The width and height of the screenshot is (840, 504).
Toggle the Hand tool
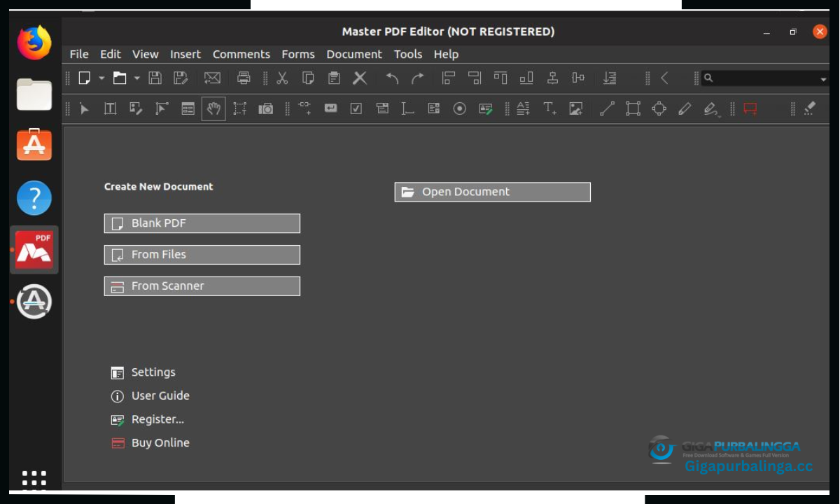point(213,108)
